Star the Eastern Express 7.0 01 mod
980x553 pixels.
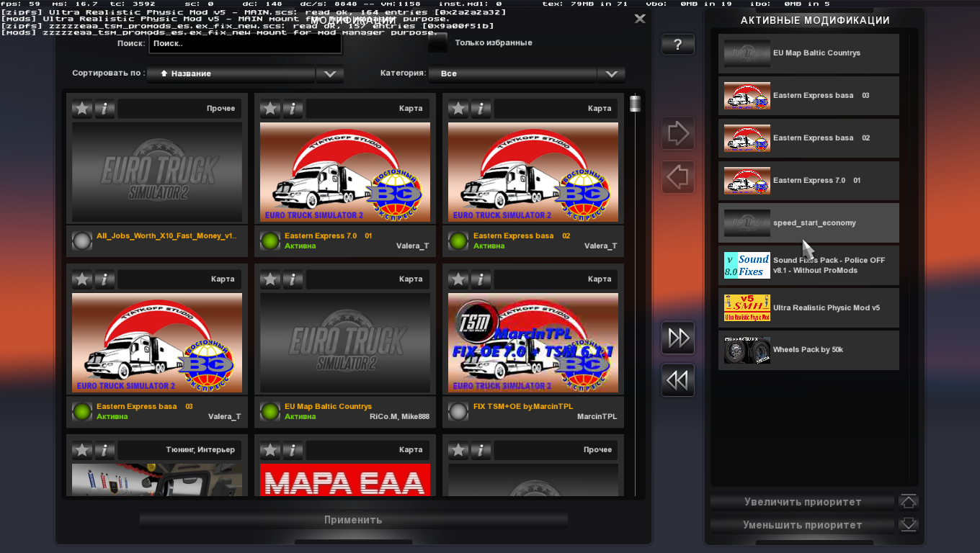270,109
